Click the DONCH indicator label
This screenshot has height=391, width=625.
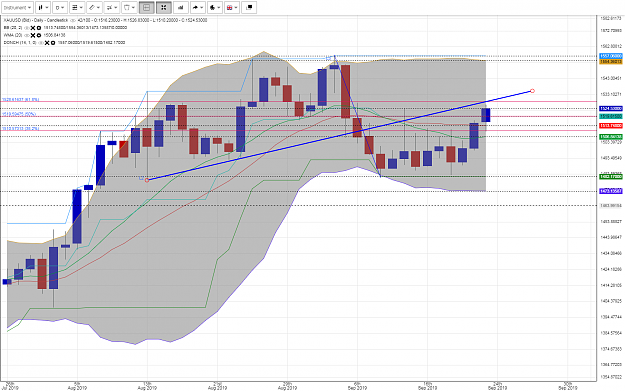pyautogui.click(x=20, y=42)
